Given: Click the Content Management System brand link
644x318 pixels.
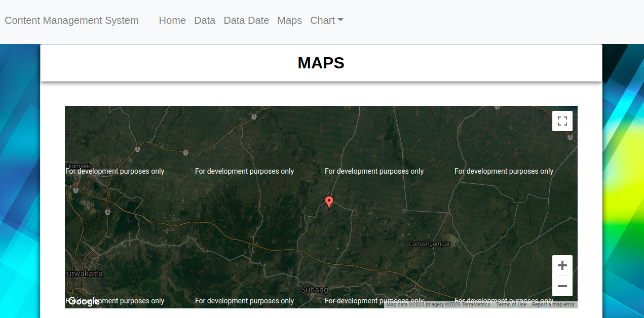Looking at the screenshot, I should [71, 20].
